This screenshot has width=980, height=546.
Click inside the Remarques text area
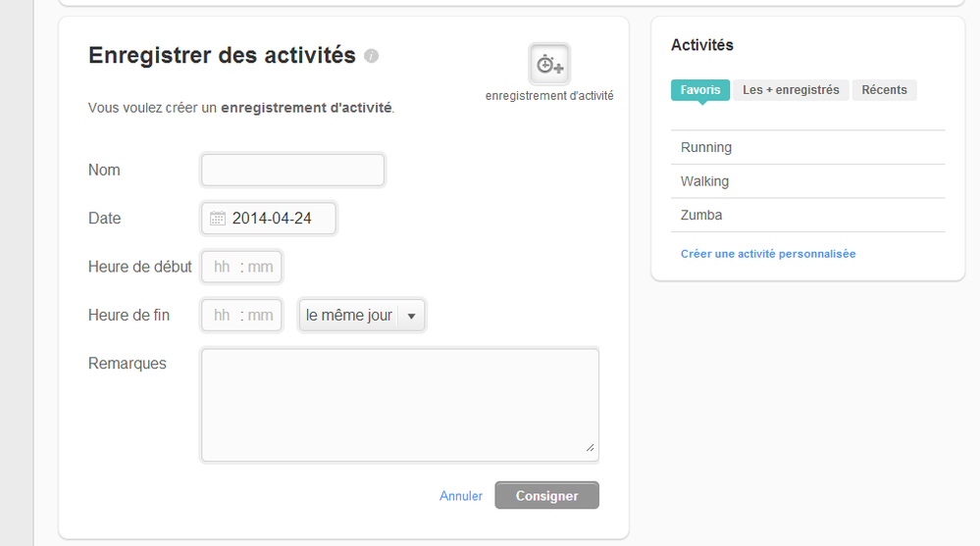[x=400, y=405]
